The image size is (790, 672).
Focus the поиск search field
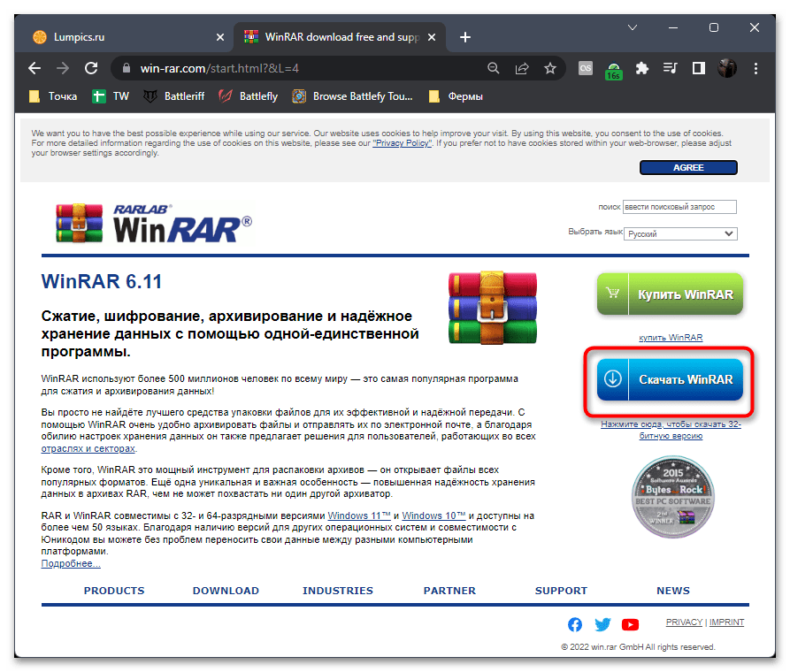(679, 207)
